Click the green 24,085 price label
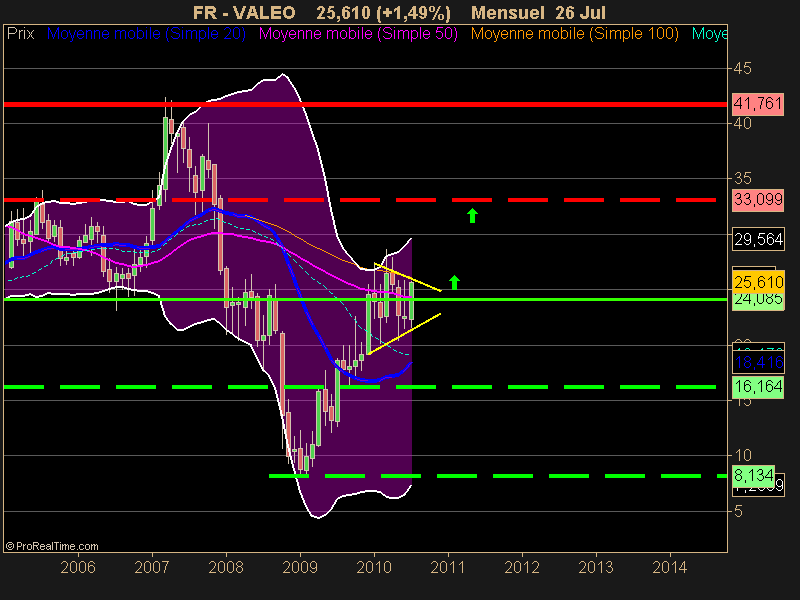Image resolution: width=800 pixels, height=600 pixels. coord(758,300)
